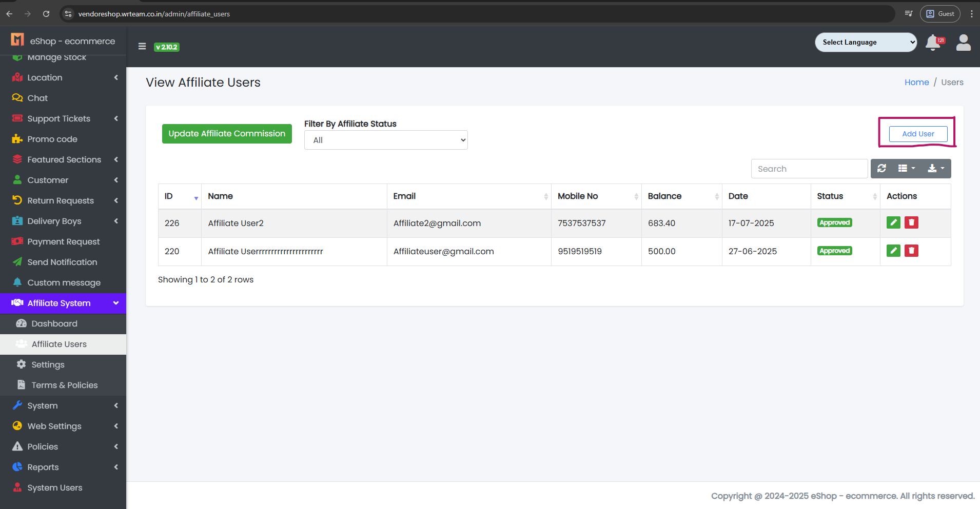Click the System wrench icon
Image resolution: width=980 pixels, height=509 pixels.
click(x=17, y=405)
